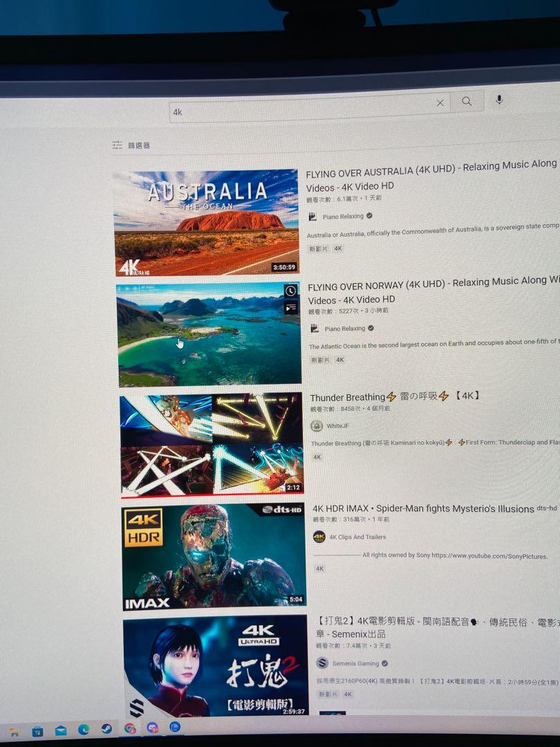560x747 pixels.
Task: Open the Spider-Man 4K HDR IMAX thumbnail
Action: 214,556
